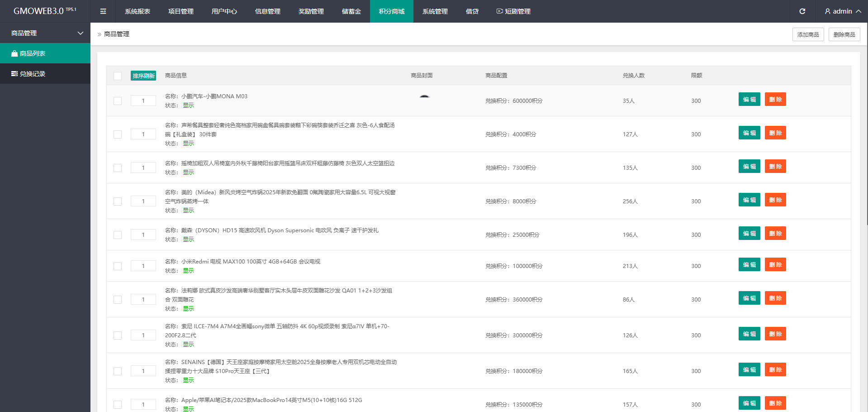The width and height of the screenshot is (868, 412).
Task: Select the Dyson Supersonic row checkbox
Action: coord(118,235)
